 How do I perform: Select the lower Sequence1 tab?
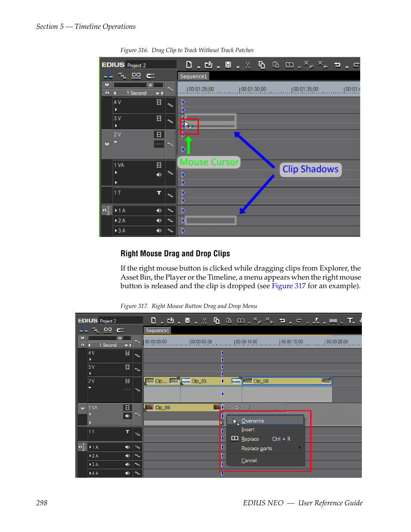[157, 330]
